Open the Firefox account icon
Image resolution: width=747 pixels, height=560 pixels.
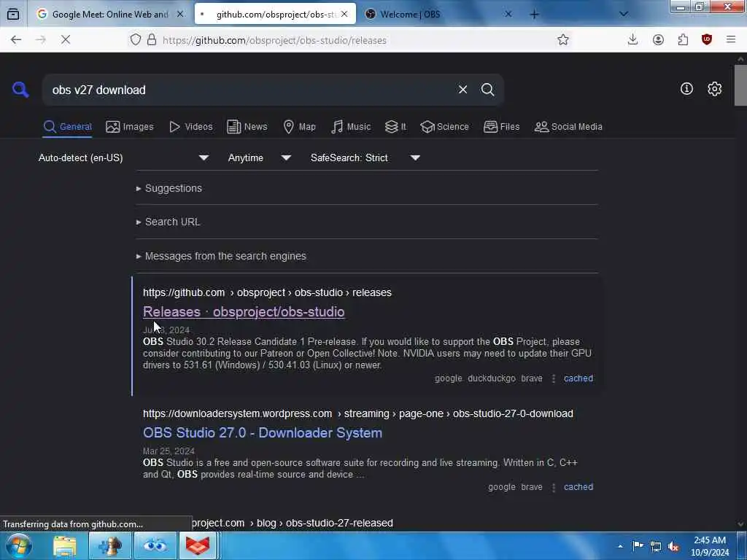click(658, 40)
